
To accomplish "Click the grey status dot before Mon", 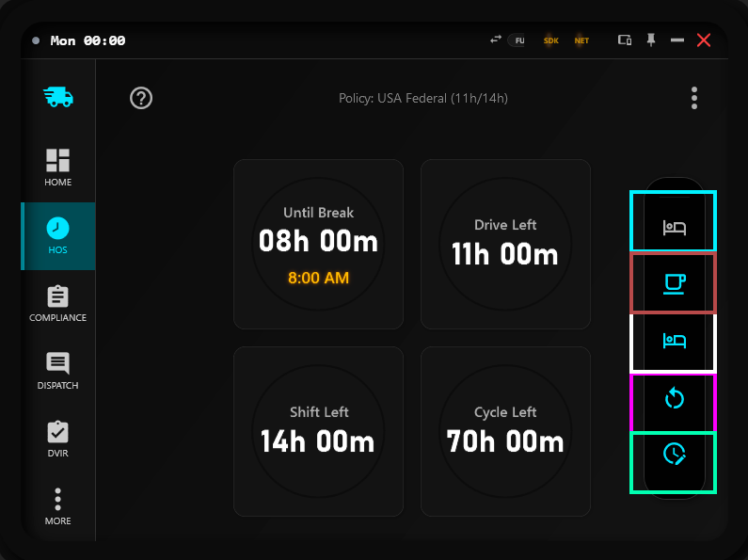I will (36, 40).
